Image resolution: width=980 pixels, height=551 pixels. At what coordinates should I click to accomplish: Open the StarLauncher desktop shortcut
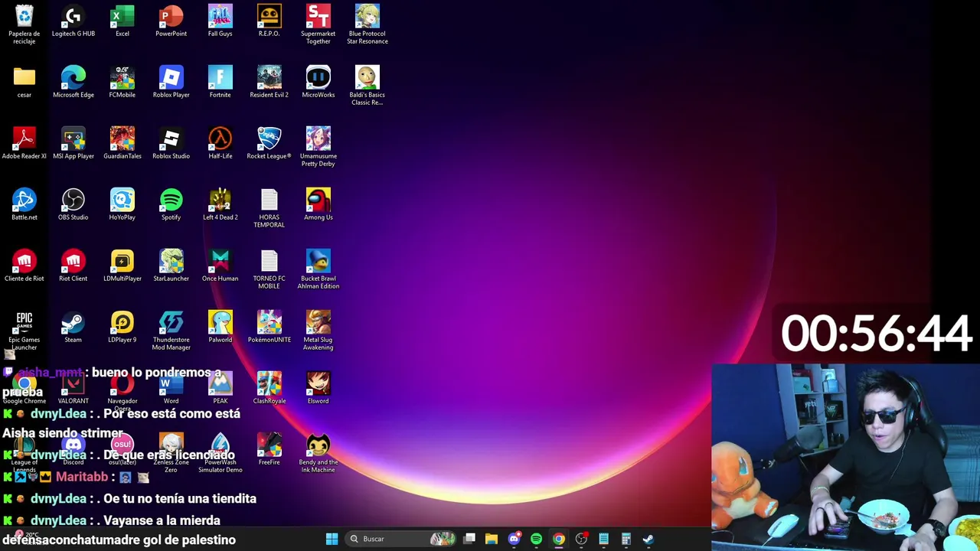click(171, 266)
